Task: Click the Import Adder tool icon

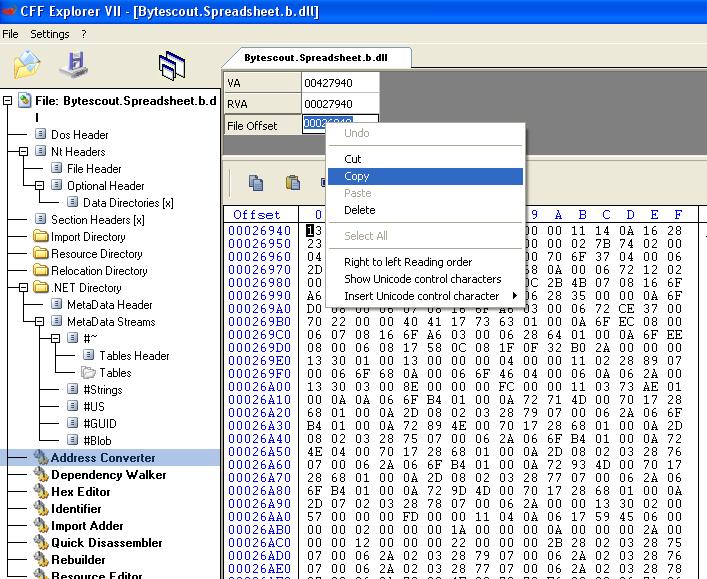Action: (41, 525)
